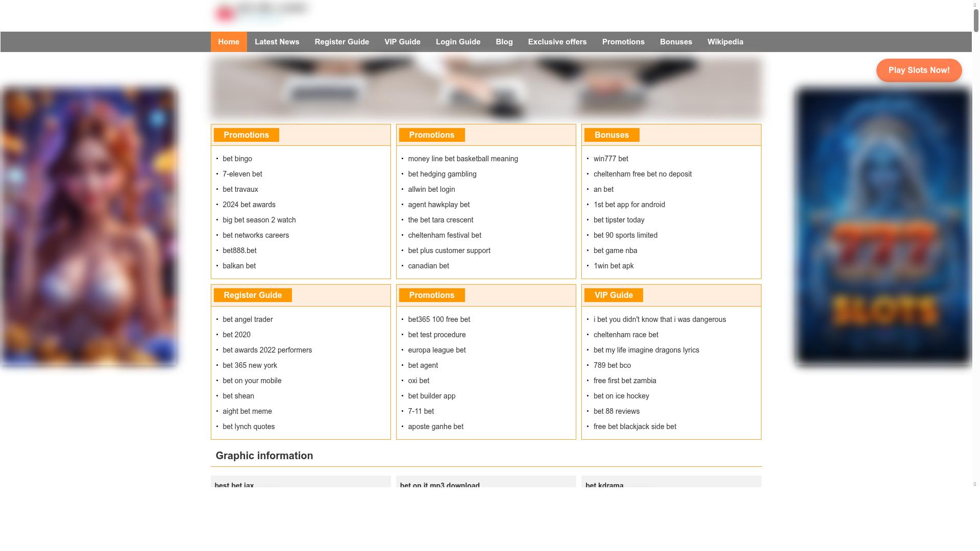Screen dimensions: 980x551
Task: Click the left blurred woman ad banner
Action: [x=89, y=227]
